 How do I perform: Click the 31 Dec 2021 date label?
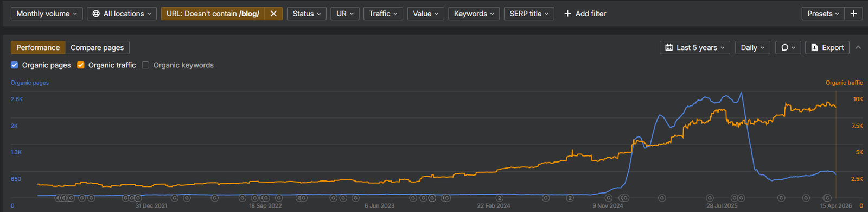(x=151, y=206)
